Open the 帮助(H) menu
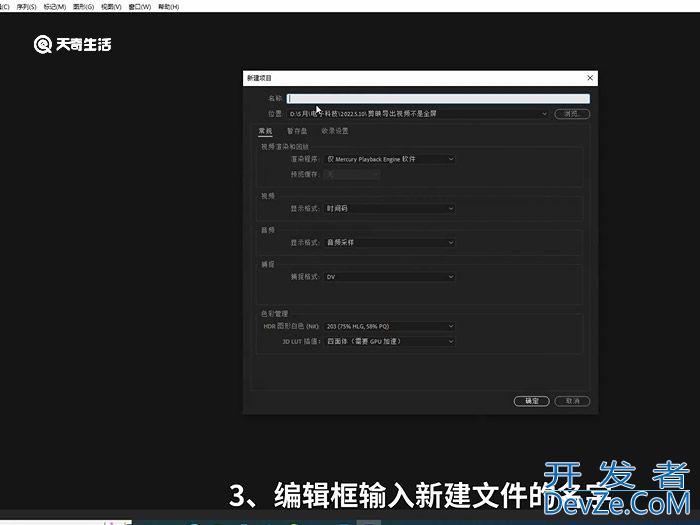The image size is (700, 525). coord(169,7)
